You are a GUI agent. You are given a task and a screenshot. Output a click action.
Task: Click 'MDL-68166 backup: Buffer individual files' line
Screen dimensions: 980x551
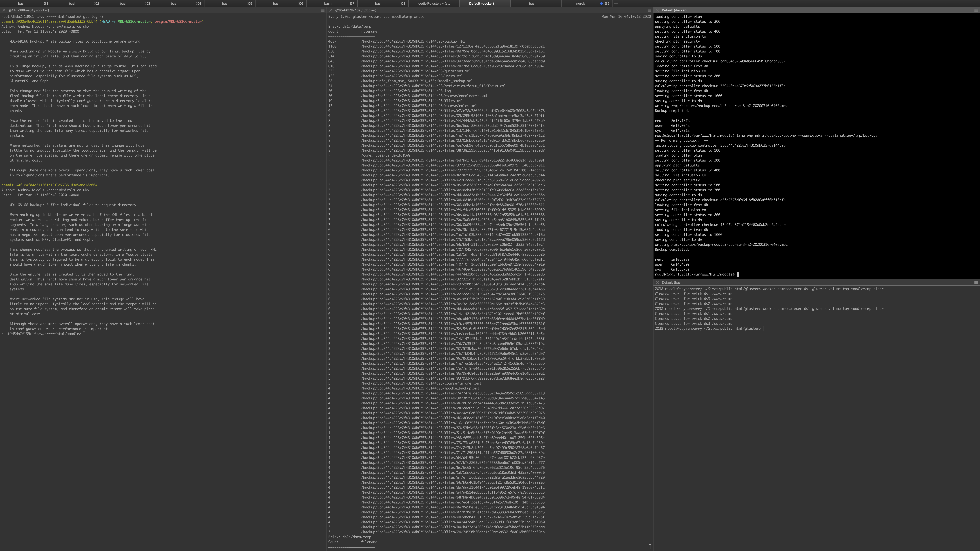(x=73, y=205)
